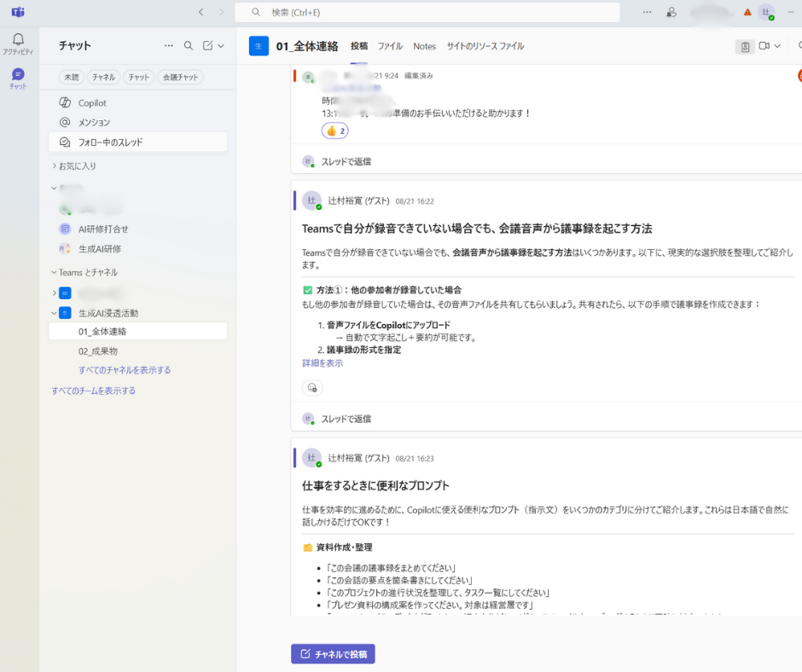Image resolution: width=802 pixels, height=672 pixels.
Task: Click the chat list search magnifier icon
Action: tap(189, 45)
